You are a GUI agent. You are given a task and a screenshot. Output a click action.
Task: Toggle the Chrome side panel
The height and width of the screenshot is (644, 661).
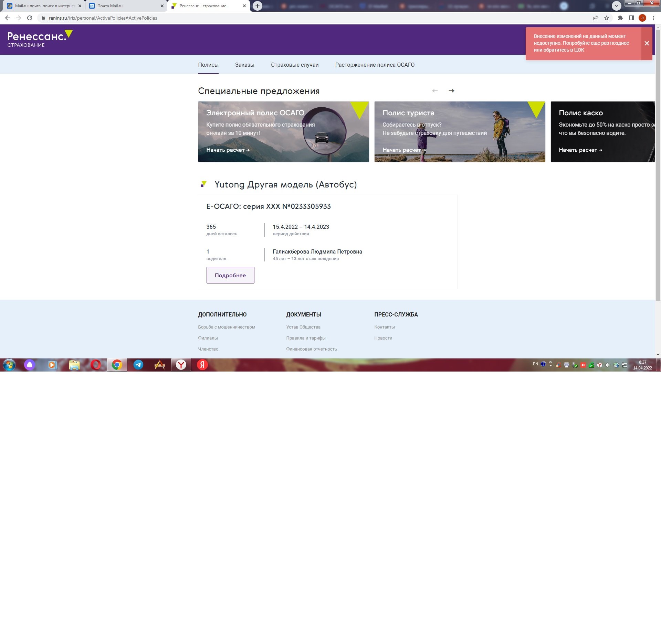631,18
